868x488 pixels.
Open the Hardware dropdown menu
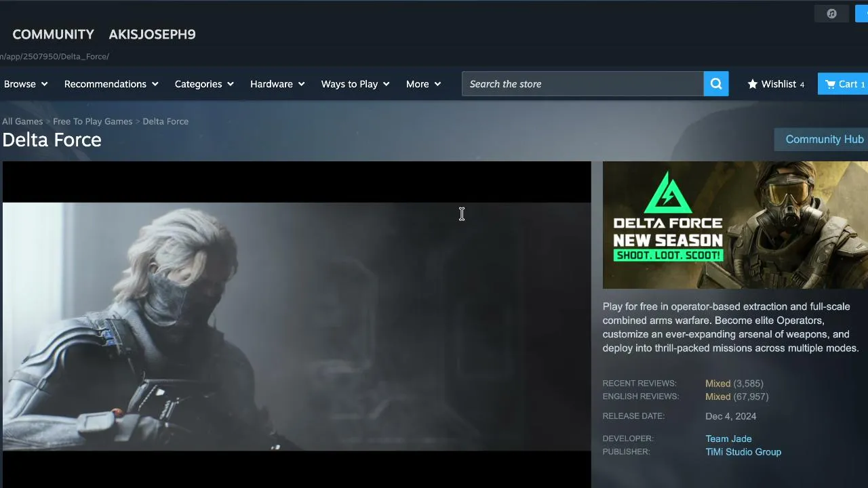click(x=277, y=84)
